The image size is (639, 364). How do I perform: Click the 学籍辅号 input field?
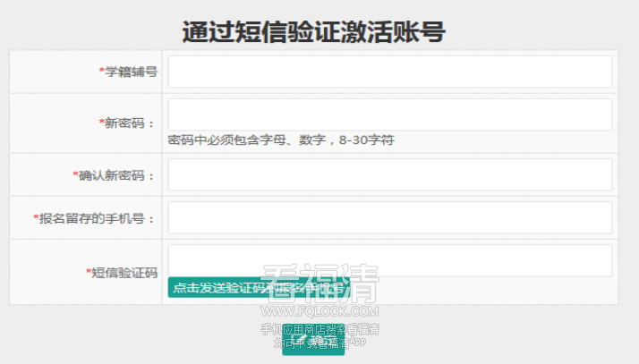[x=390, y=72]
